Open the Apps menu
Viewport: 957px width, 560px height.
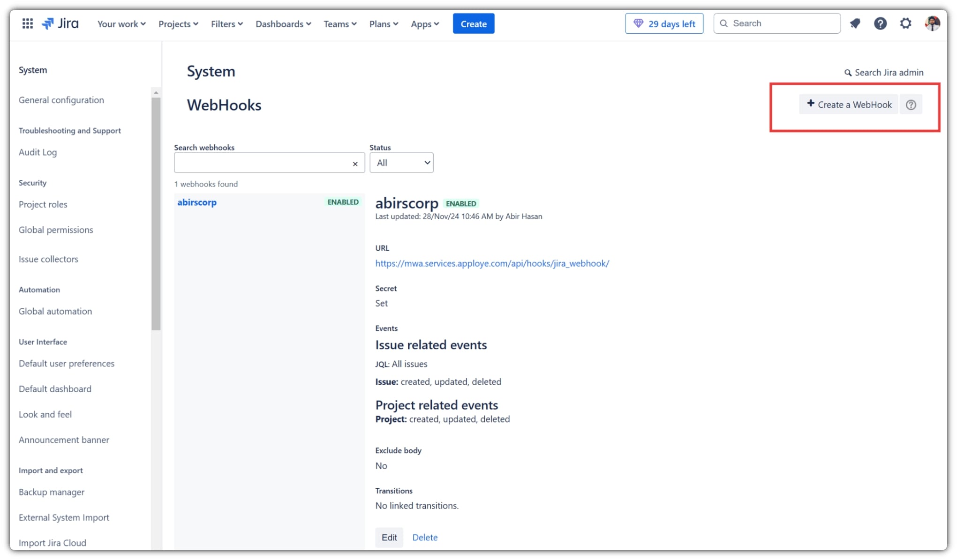pyautogui.click(x=424, y=24)
